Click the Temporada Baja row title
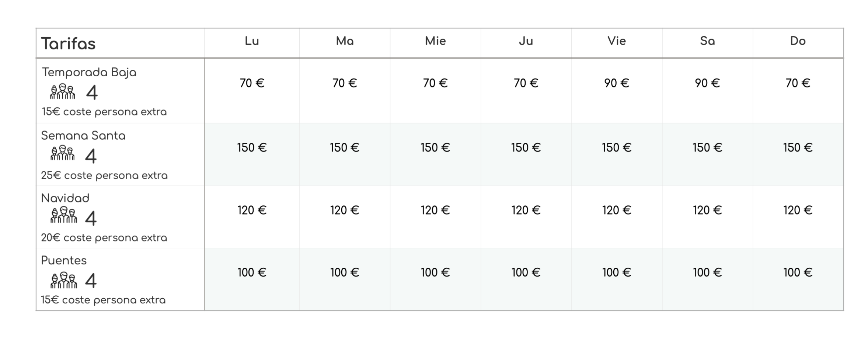The image size is (868, 344). tap(89, 73)
